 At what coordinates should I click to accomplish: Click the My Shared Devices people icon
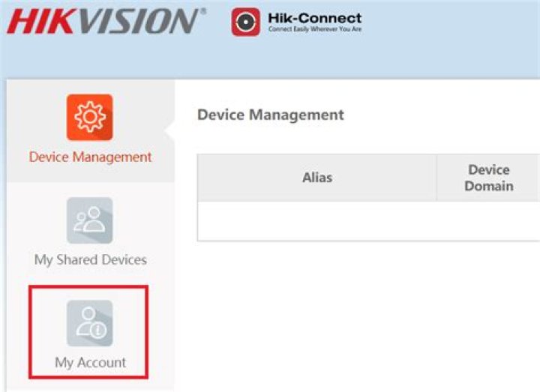[90, 220]
